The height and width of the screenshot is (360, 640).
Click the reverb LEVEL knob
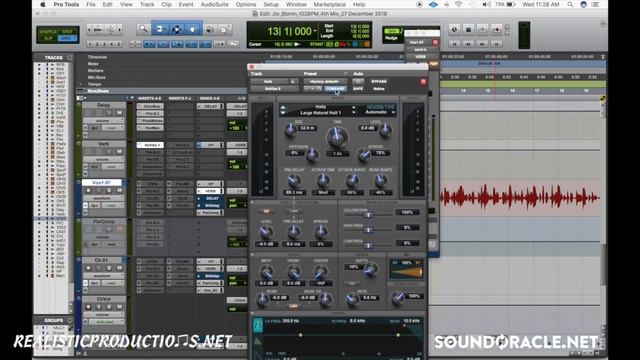pos(385,130)
